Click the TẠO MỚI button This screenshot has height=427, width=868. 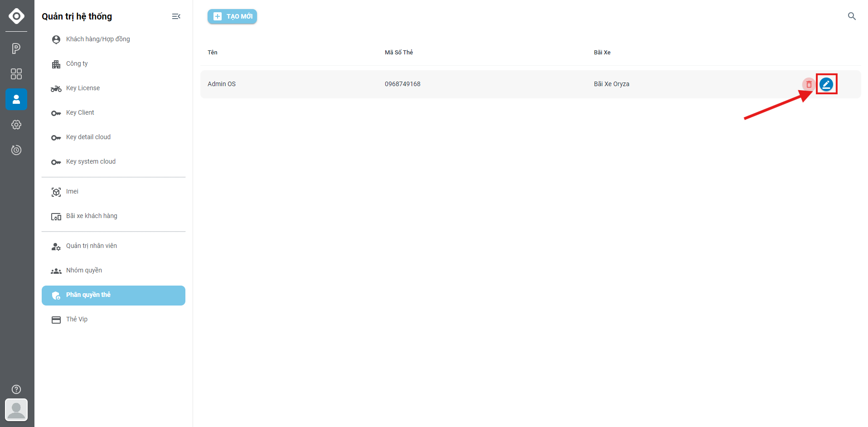[x=232, y=16]
